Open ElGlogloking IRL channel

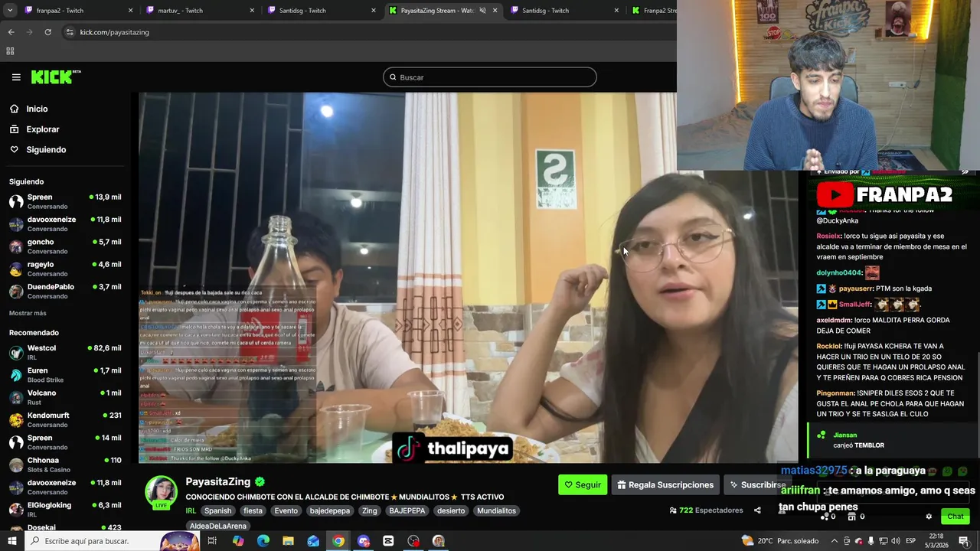[65, 509]
